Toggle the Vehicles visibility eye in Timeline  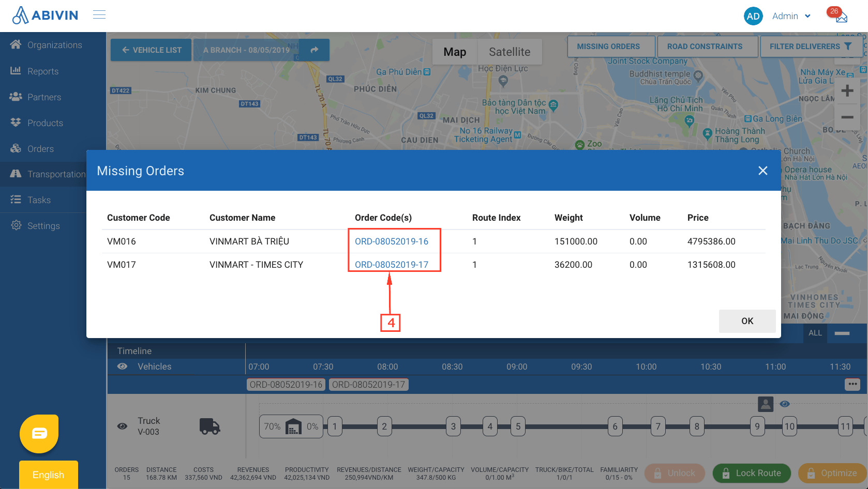(x=122, y=366)
